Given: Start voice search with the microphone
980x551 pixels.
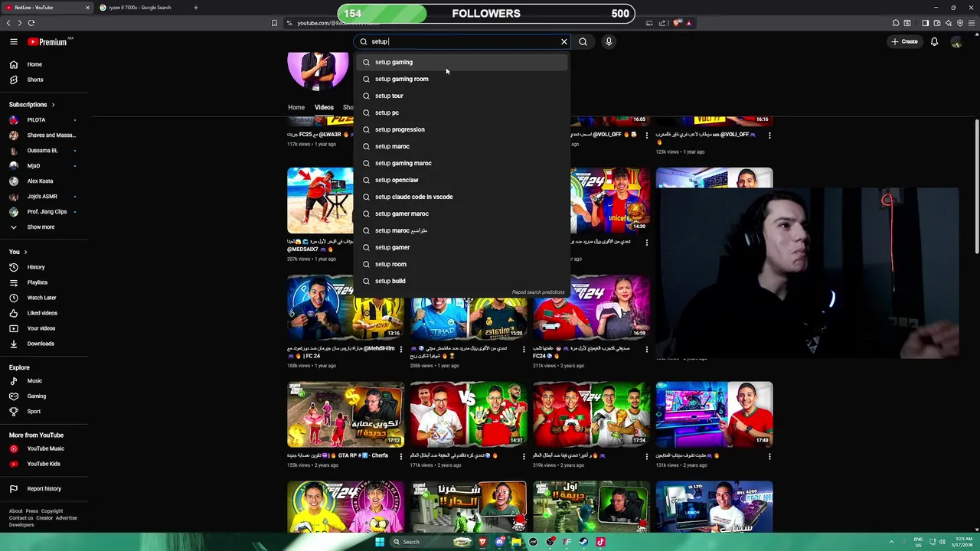Looking at the screenshot, I should [609, 42].
